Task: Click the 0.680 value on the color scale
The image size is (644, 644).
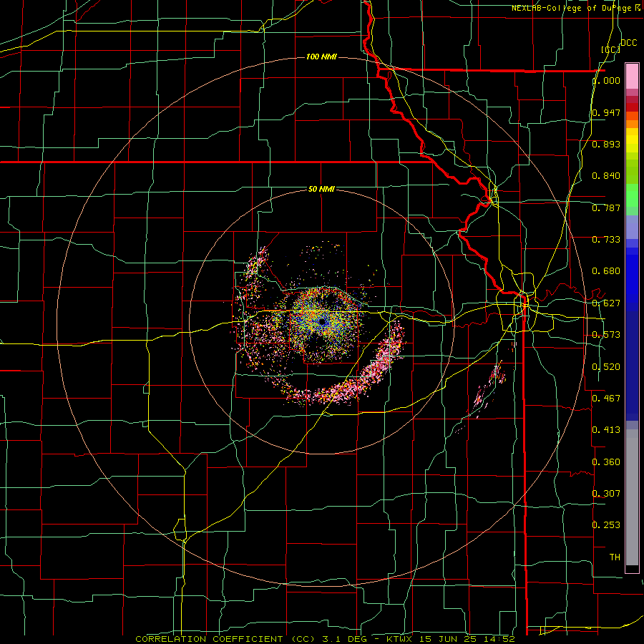Action: (606, 271)
